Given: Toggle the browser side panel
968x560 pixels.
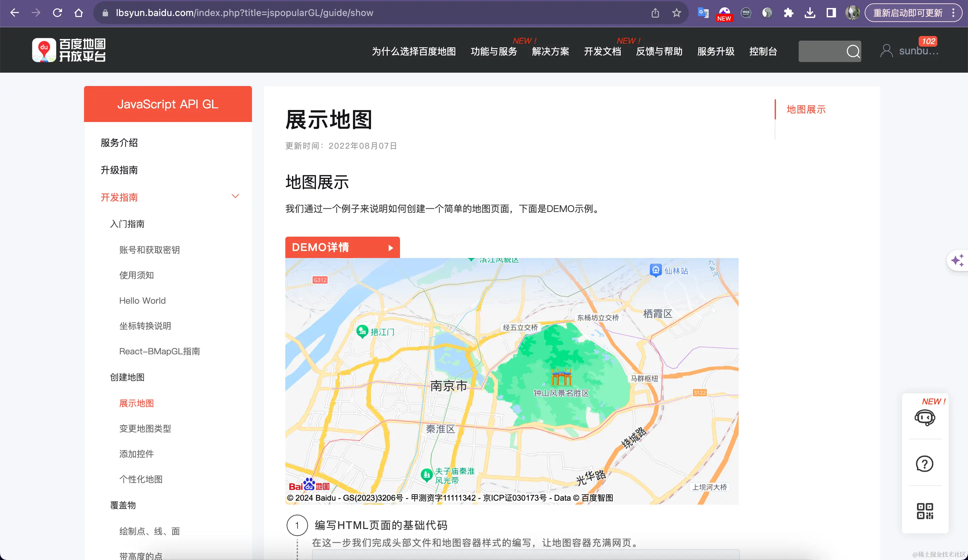Looking at the screenshot, I should click(831, 13).
